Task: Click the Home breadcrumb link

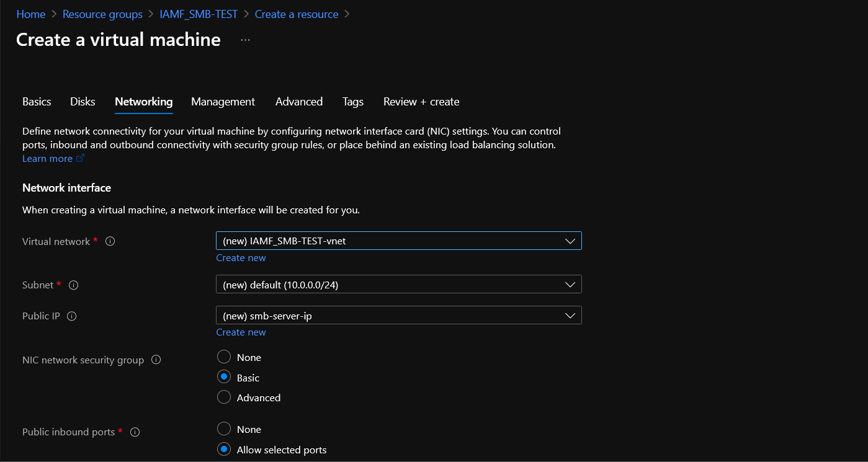Action: click(x=30, y=14)
